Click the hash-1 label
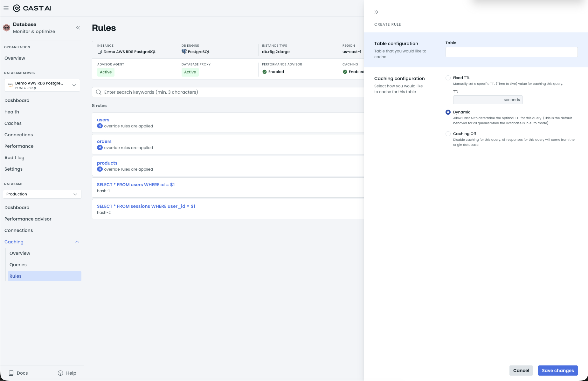Screen dimensions: 588x381 click(x=103, y=191)
